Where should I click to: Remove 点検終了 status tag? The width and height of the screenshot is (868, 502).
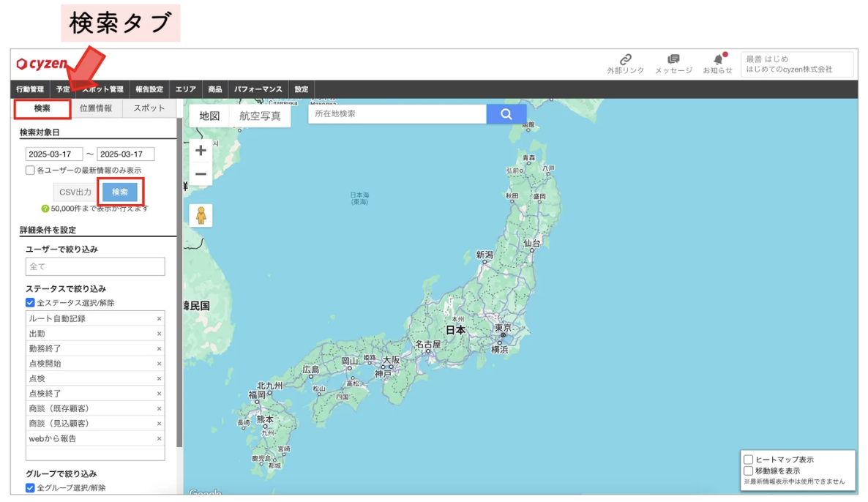(x=160, y=394)
